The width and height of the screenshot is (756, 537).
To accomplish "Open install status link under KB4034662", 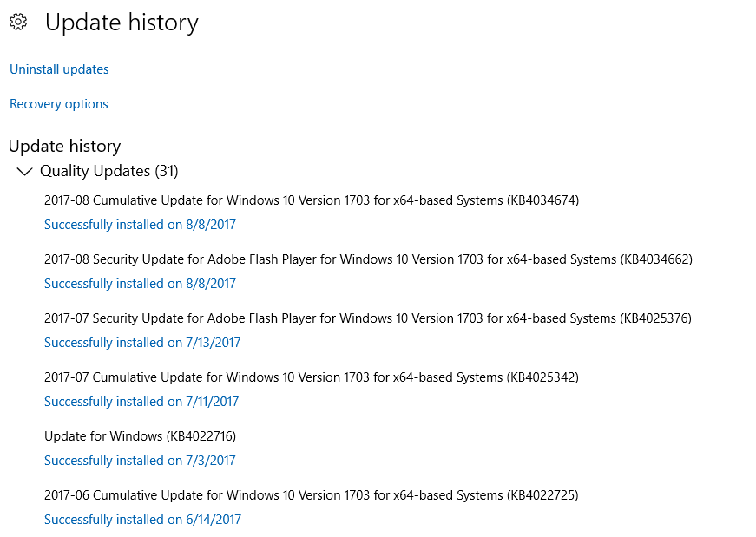I will (x=140, y=284).
